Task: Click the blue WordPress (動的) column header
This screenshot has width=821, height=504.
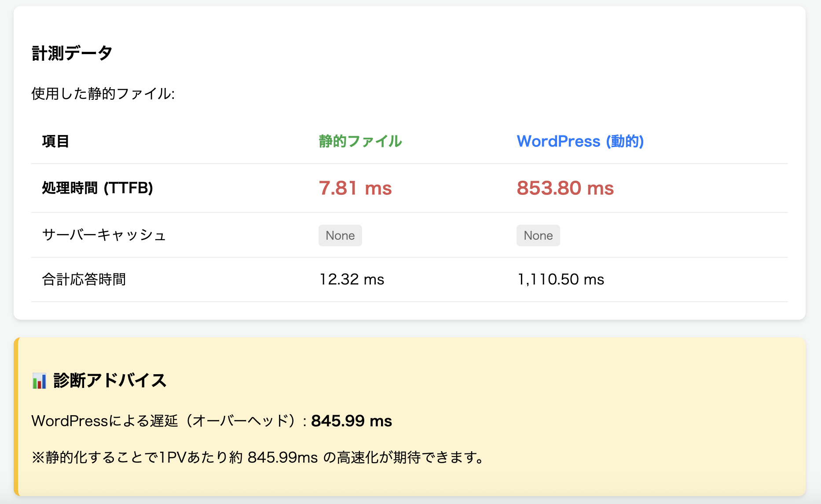Action: [580, 141]
